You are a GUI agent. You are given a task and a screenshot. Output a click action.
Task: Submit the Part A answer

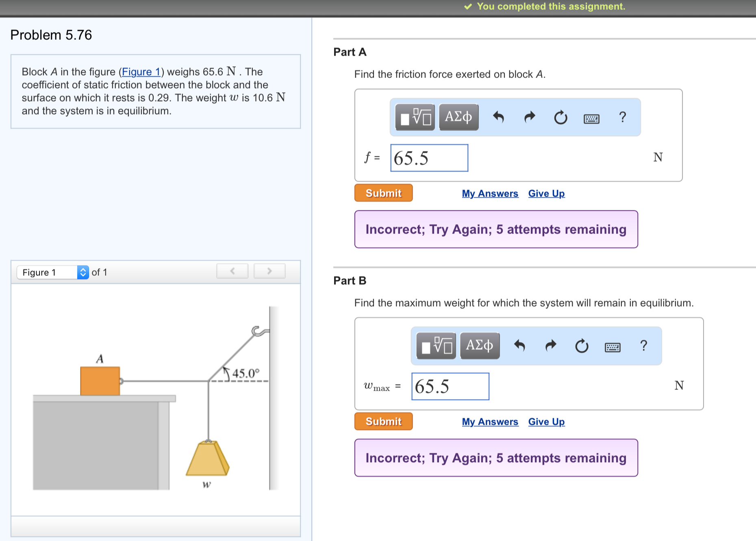383,193
